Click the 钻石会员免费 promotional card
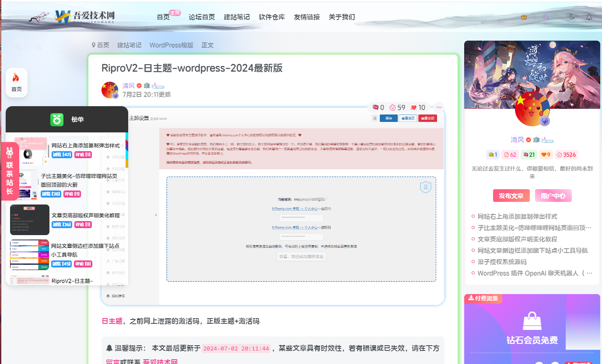The height and width of the screenshot is (364, 602). pos(532,329)
